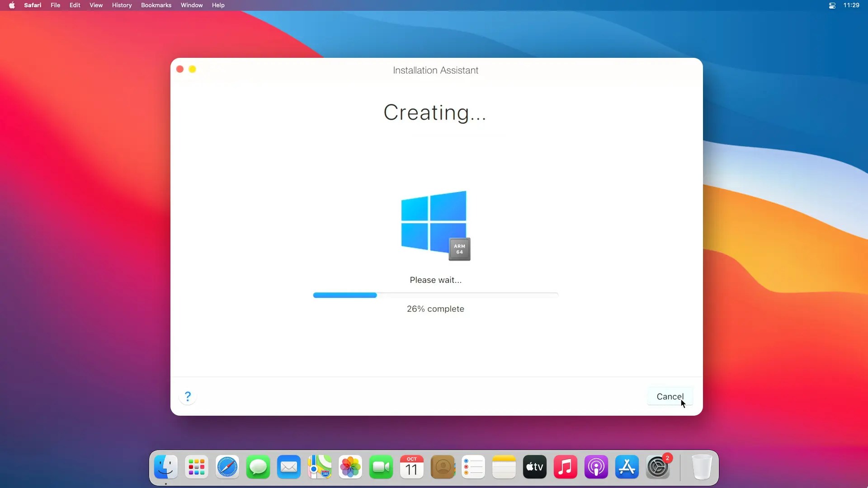Image resolution: width=868 pixels, height=488 pixels.
Task: Open the Notes app
Action: pos(504,467)
